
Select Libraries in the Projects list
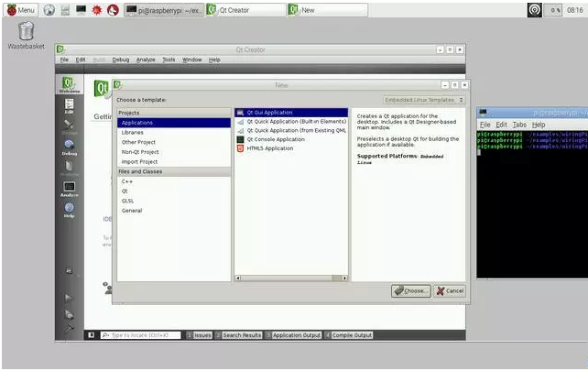tap(133, 132)
